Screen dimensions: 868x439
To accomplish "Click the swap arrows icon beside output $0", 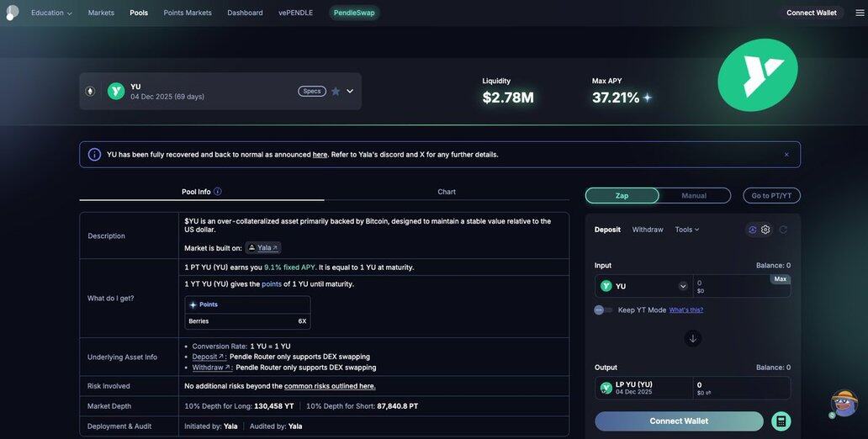I will tap(708, 393).
